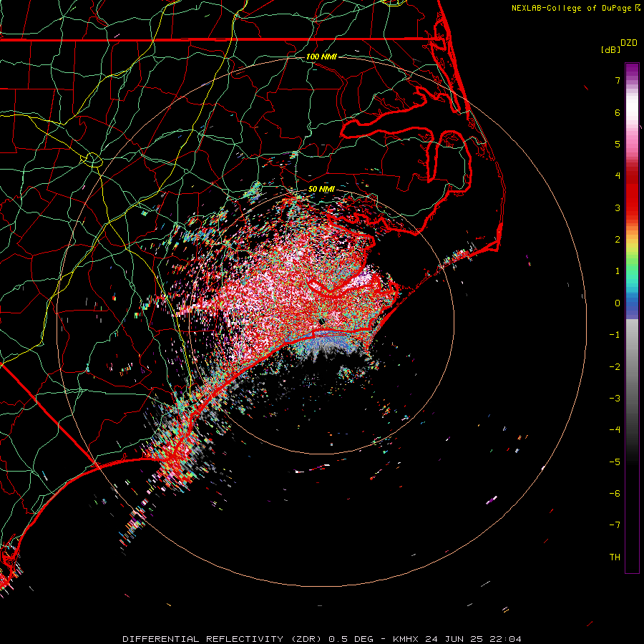Click the 3 dB value on color scale
Viewport: 644px width, 644px height.
click(618, 208)
